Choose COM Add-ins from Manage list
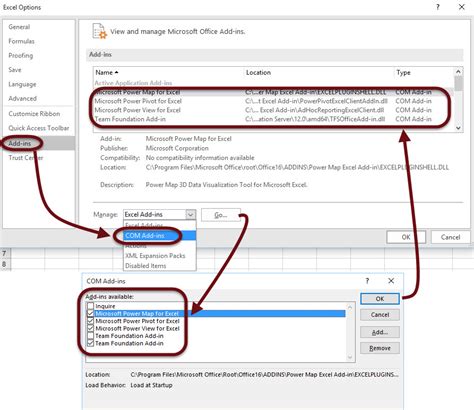This screenshot has height=410, width=474. (160, 236)
